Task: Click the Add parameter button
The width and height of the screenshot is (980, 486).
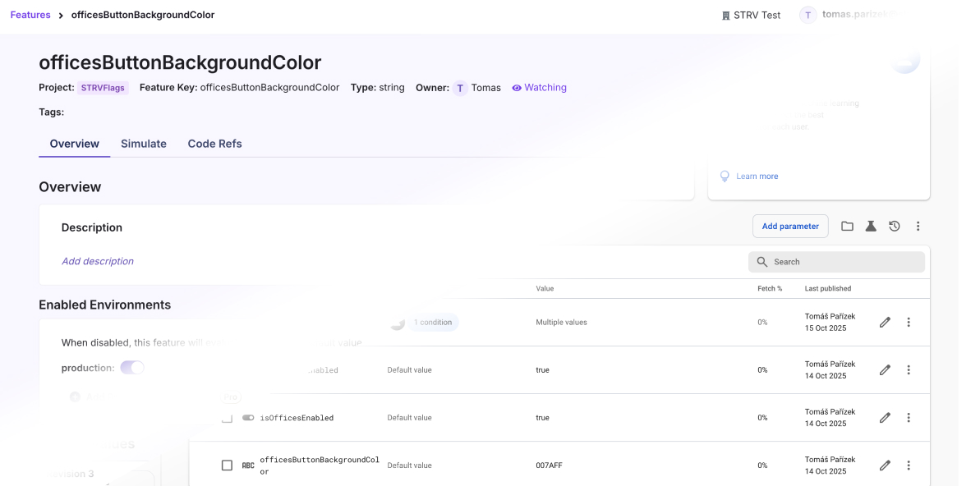Action: coord(790,227)
